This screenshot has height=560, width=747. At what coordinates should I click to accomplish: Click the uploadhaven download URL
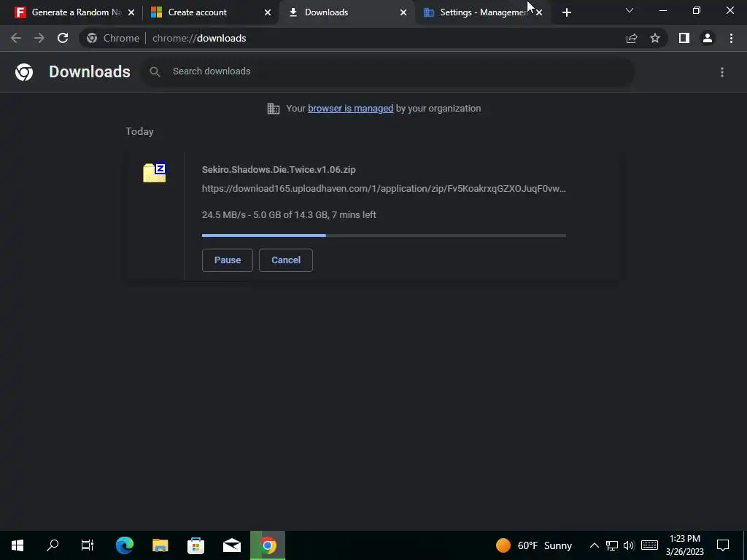(384, 189)
